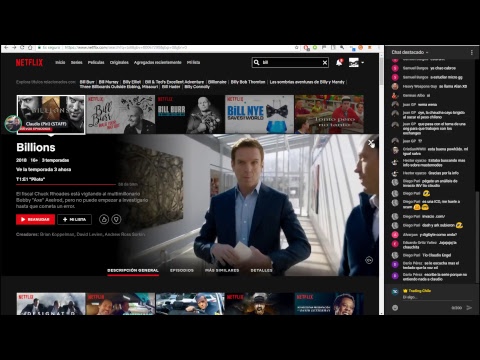Click the red Reanudar play button

click(x=35, y=219)
